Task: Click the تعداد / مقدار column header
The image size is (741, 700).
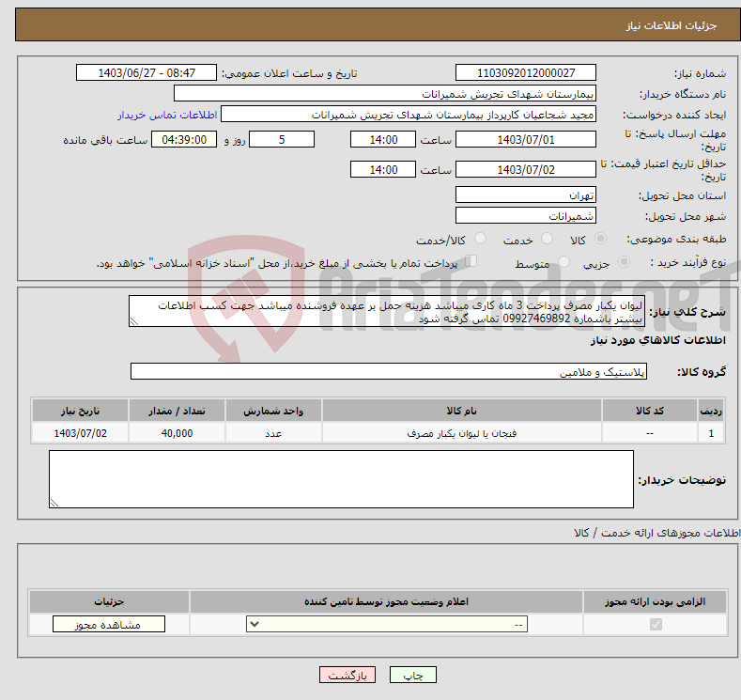Action: point(178,411)
